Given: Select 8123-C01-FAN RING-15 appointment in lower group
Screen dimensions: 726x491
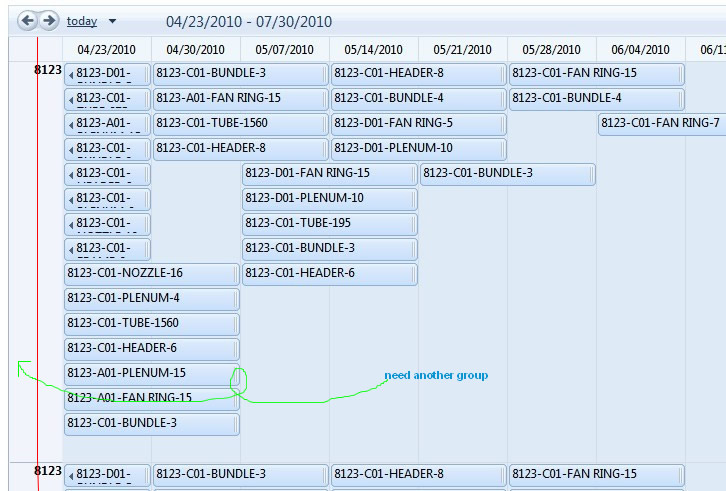Looking at the screenshot, I should 596,475.
